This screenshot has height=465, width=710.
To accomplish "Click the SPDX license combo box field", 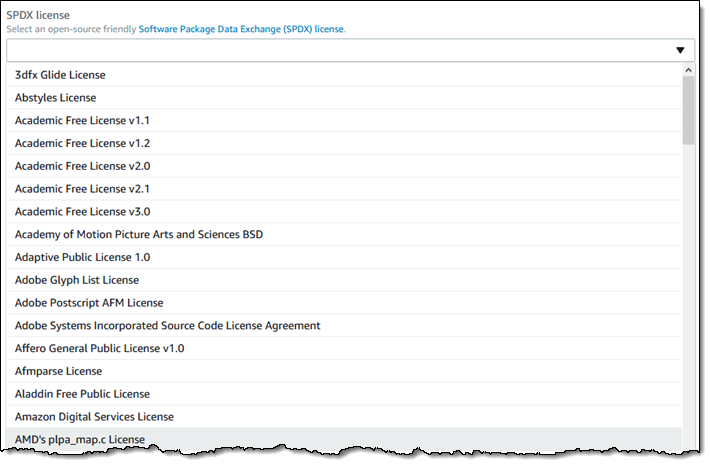I will point(340,50).
